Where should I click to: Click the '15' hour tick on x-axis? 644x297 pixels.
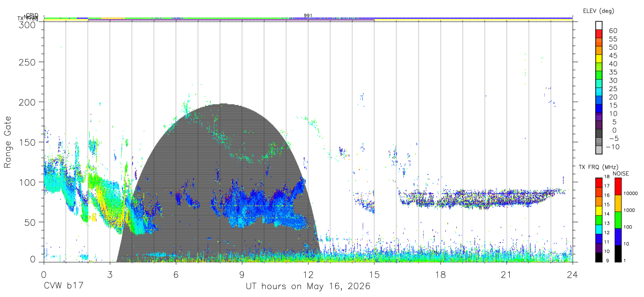374,274
